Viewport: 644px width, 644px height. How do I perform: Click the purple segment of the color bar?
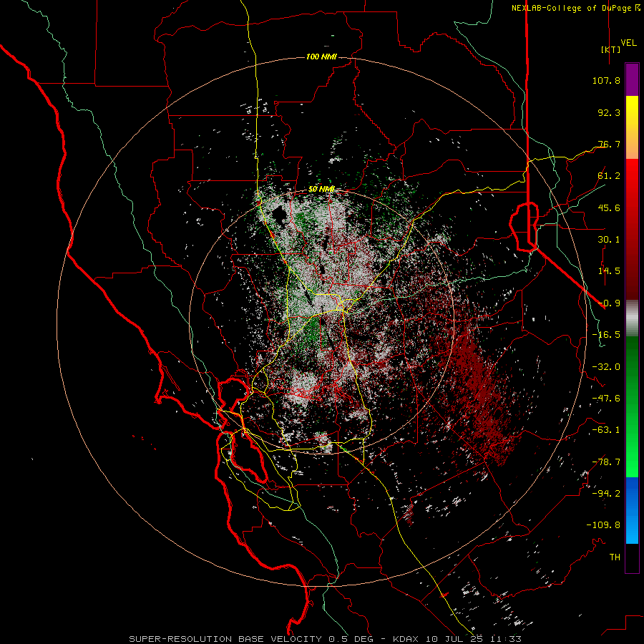click(x=632, y=79)
